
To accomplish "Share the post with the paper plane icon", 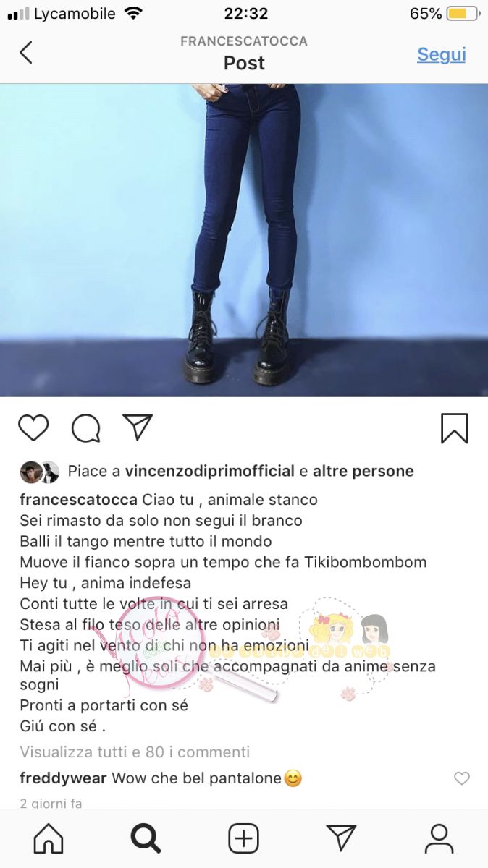I will coord(137,427).
